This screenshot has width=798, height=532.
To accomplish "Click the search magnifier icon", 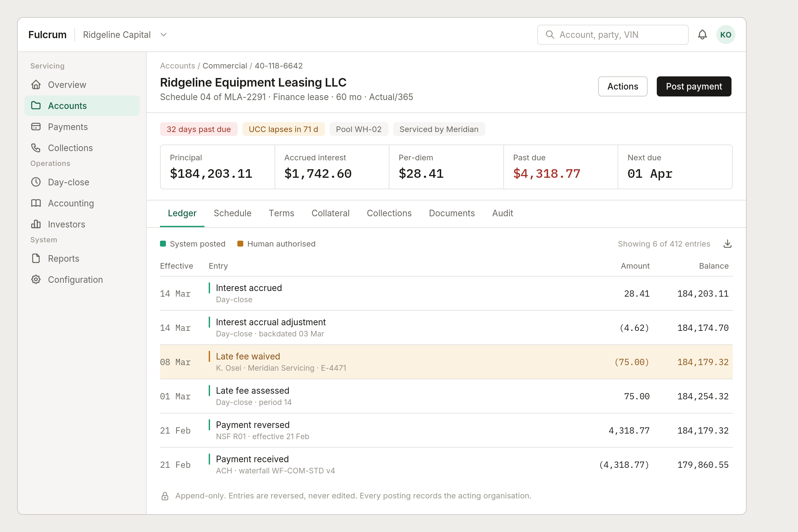I will pos(550,35).
